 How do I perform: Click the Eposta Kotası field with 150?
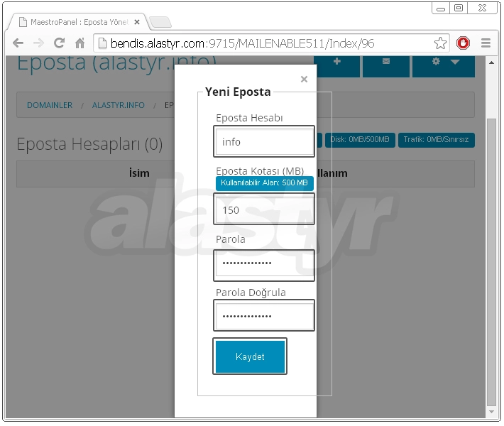pos(264,209)
